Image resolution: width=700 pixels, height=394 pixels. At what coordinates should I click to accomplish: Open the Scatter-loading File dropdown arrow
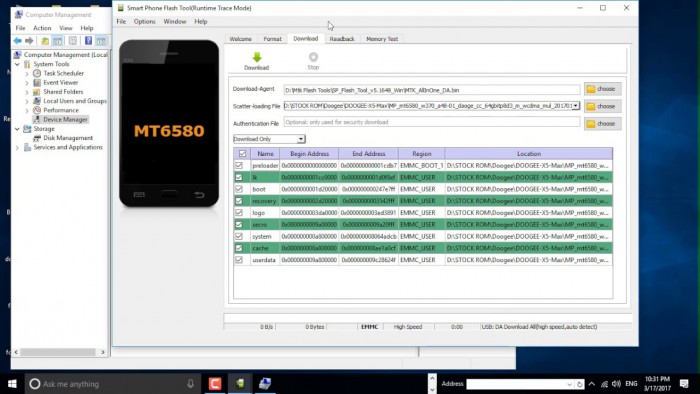pos(576,106)
